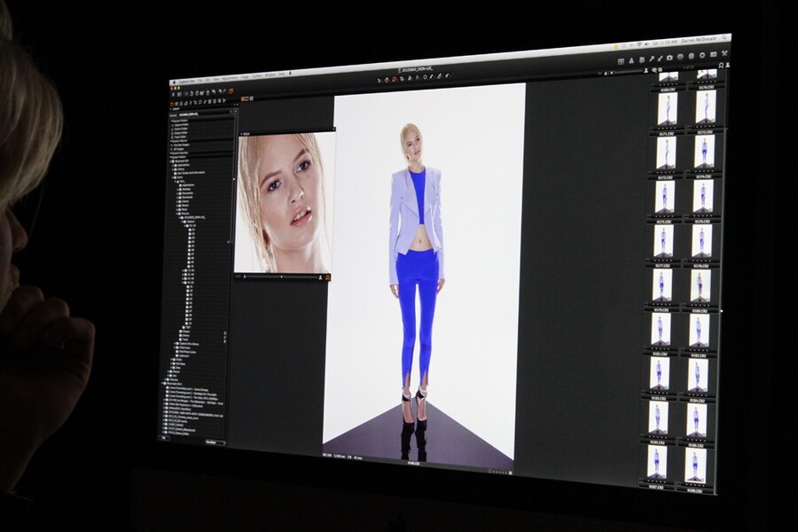
Task: Open the Session name dropdown in the Library
Action: [205, 114]
